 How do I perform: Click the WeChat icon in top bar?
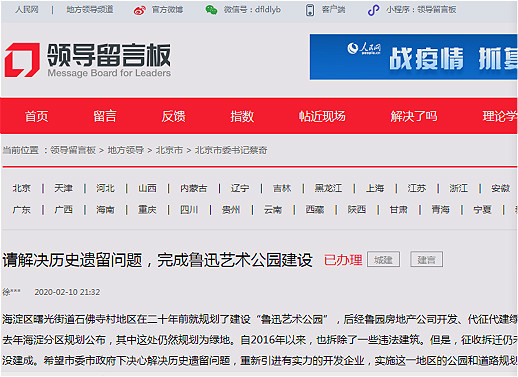coord(211,10)
